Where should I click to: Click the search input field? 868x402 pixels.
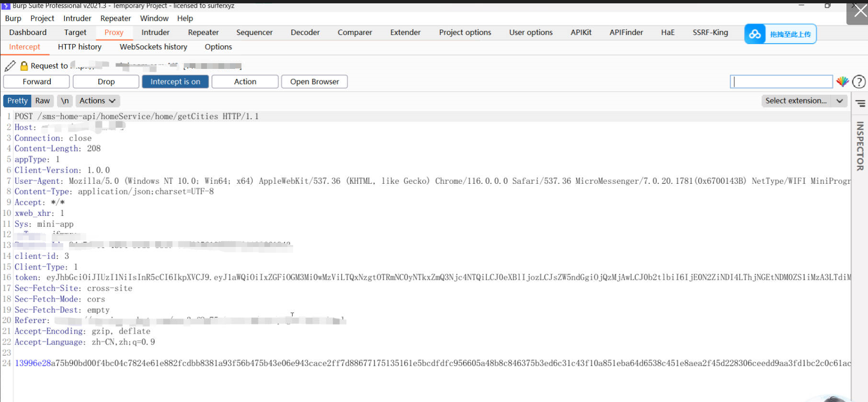point(781,82)
